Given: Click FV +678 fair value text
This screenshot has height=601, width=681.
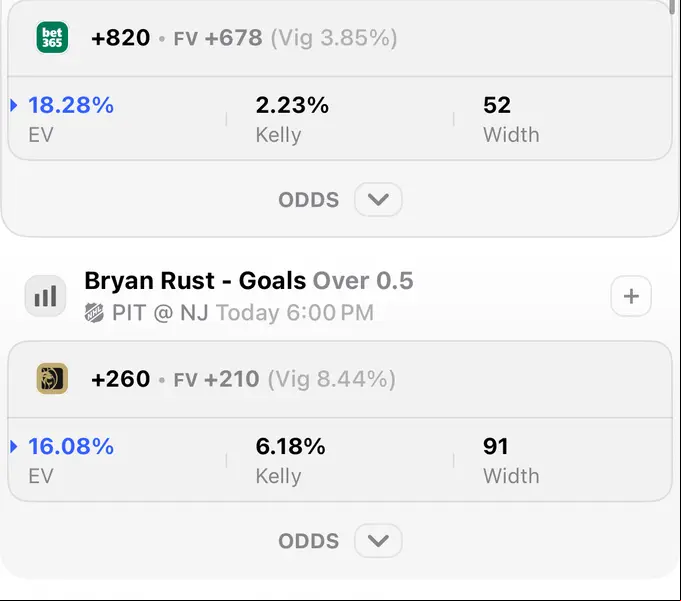Looking at the screenshot, I should (218, 38).
